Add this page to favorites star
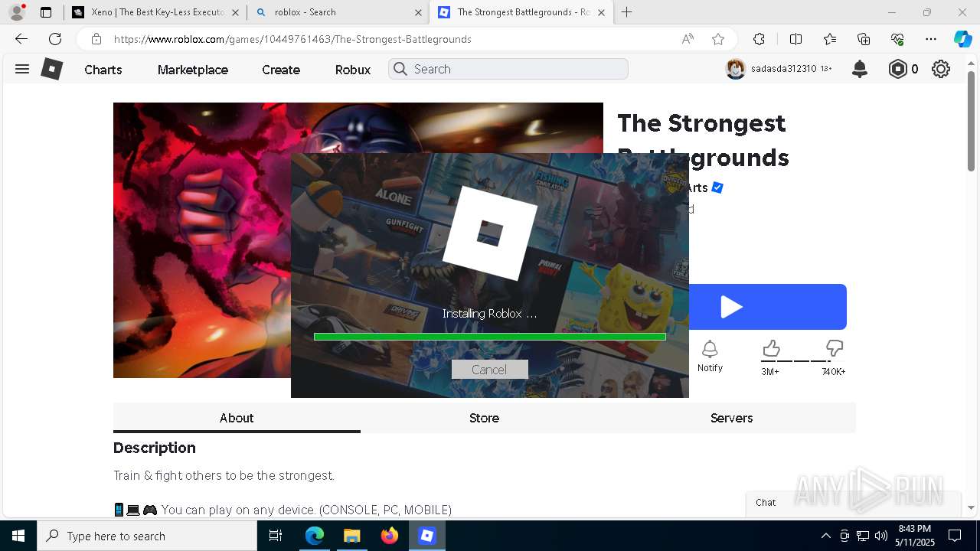Screen dimensions: 980x551 coord(718,39)
